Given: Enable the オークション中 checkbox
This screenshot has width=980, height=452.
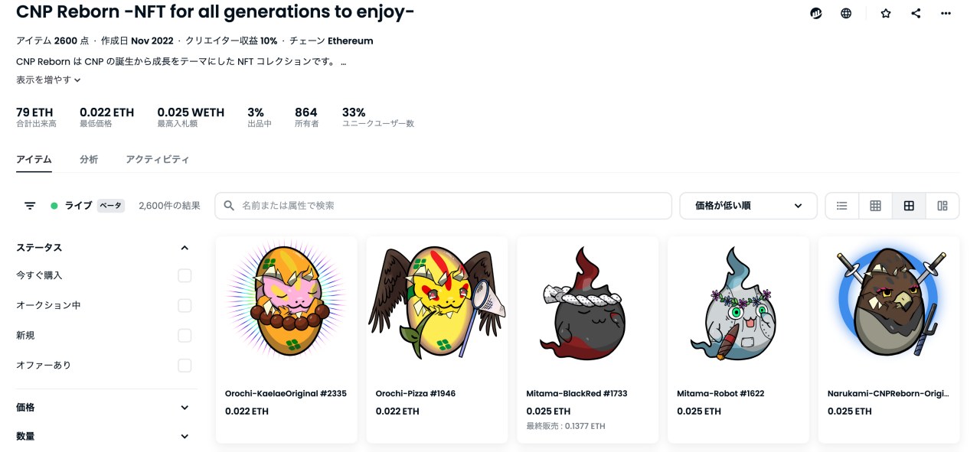Looking at the screenshot, I should click(185, 305).
